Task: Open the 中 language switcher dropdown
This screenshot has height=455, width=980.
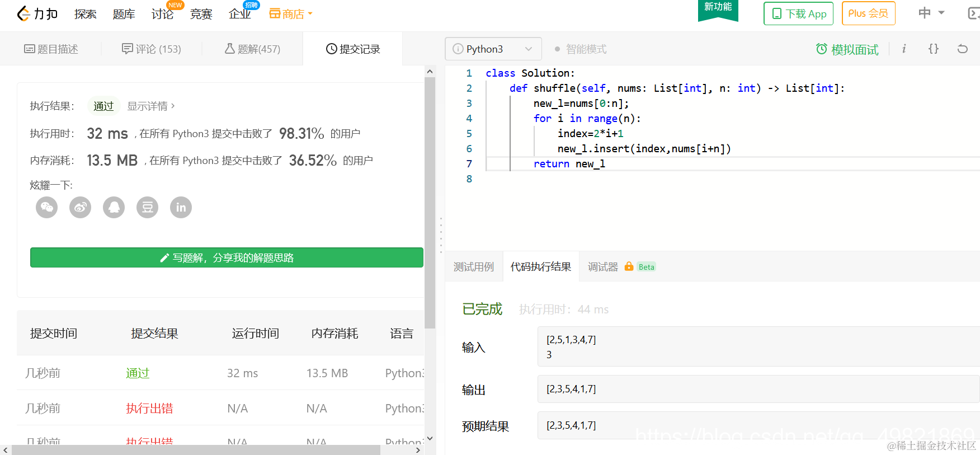Action: click(931, 13)
